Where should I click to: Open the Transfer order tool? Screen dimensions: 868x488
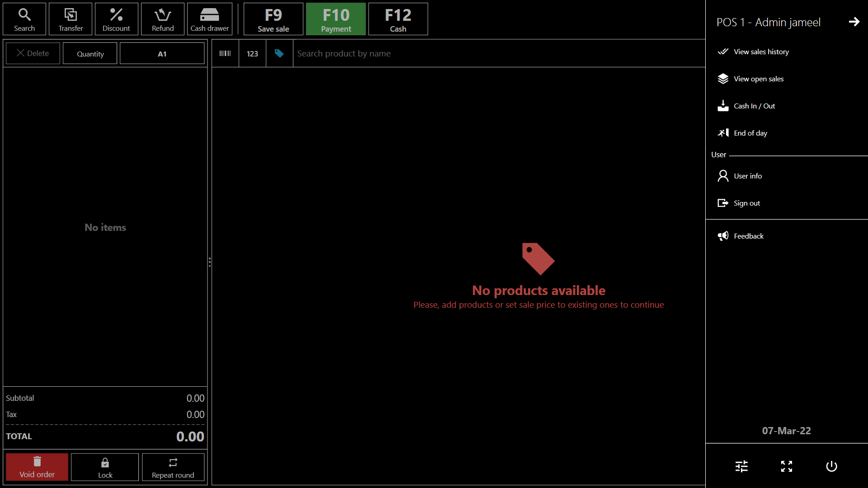[71, 19]
